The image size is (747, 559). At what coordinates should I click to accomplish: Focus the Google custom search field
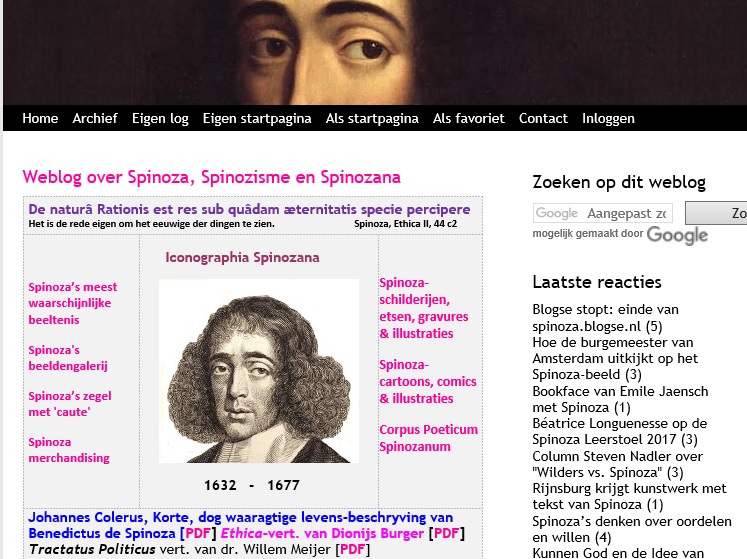pyautogui.click(x=603, y=213)
